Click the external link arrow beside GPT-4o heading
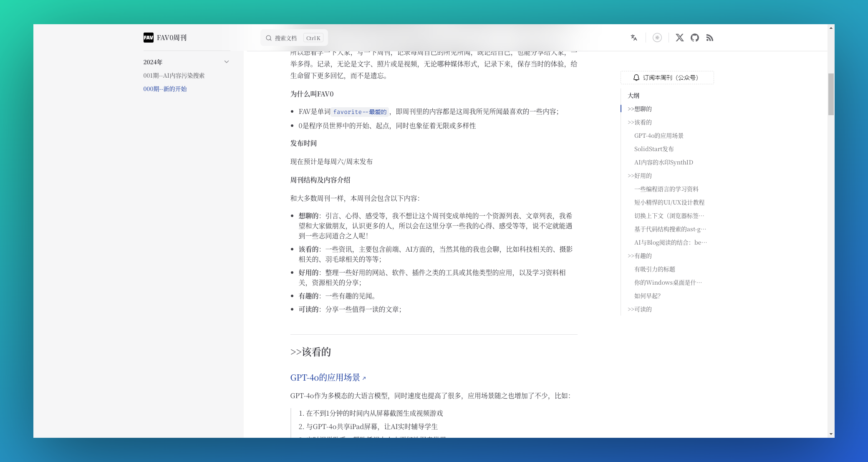 coord(364,378)
